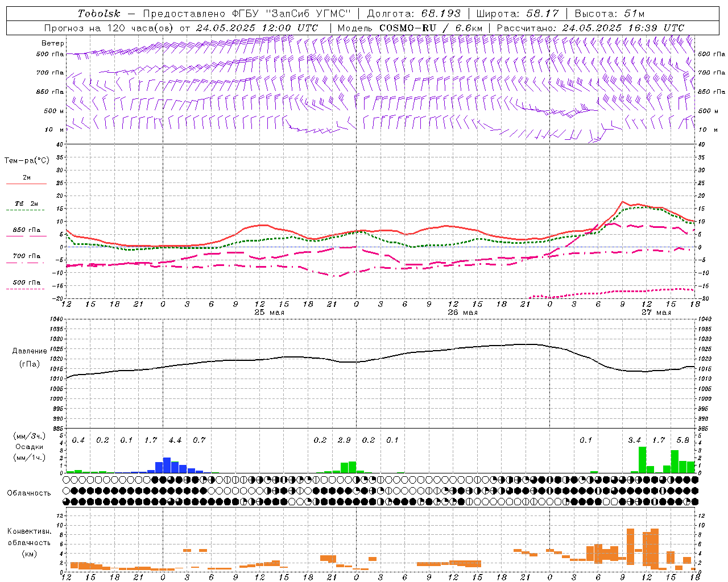Click the date label "27 мая"

[656, 313]
